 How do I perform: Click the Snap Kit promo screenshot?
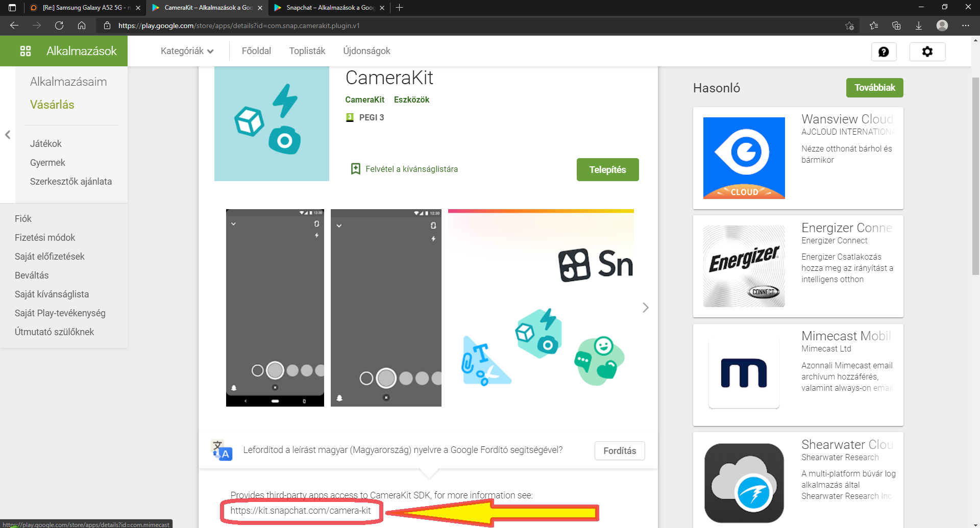click(x=541, y=308)
